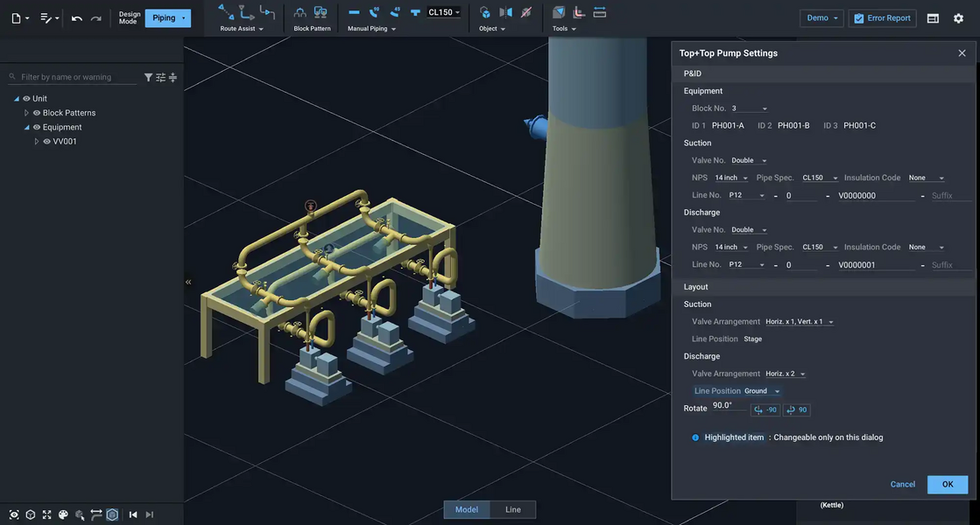The height and width of the screenshot is (525, 980).
Task: Select the Block Pattern pump icon
Action: point(321,12)
